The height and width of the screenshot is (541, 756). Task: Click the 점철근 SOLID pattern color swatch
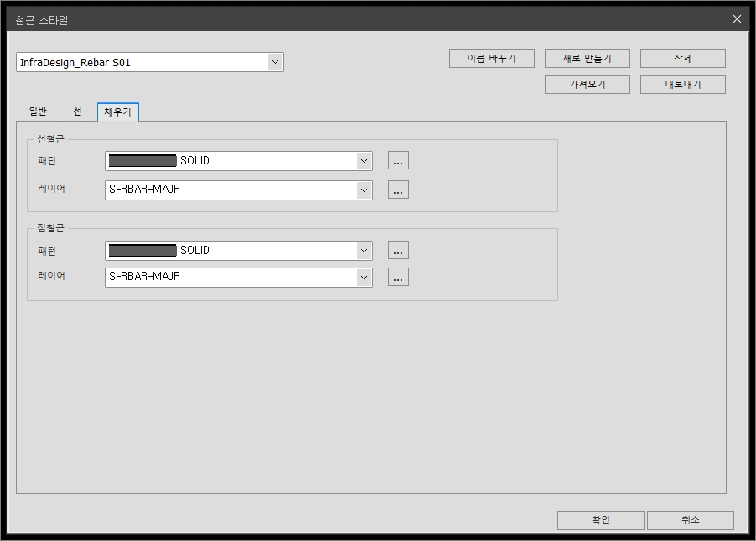click(x=142, y=251)
